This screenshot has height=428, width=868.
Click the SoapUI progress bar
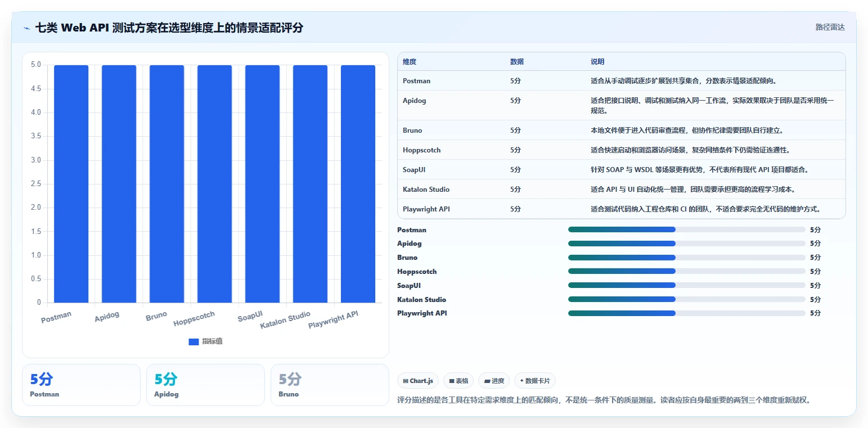[687, 286]
